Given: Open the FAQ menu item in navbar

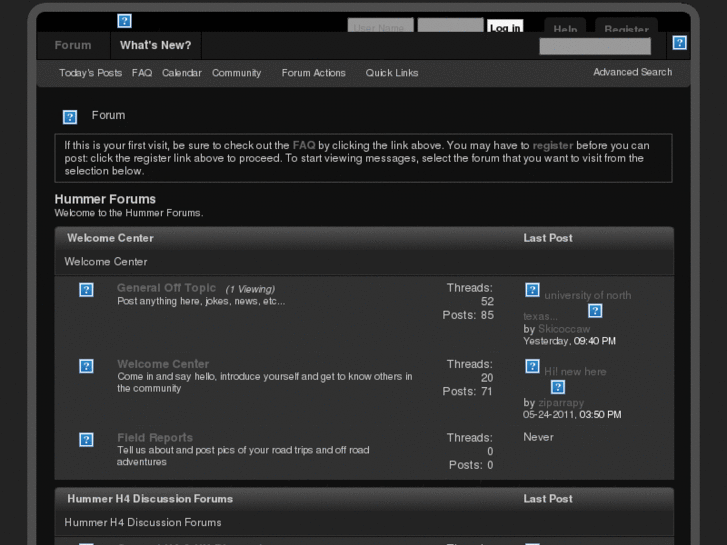Looking at the screenshot, I should (x=142, y=73).
